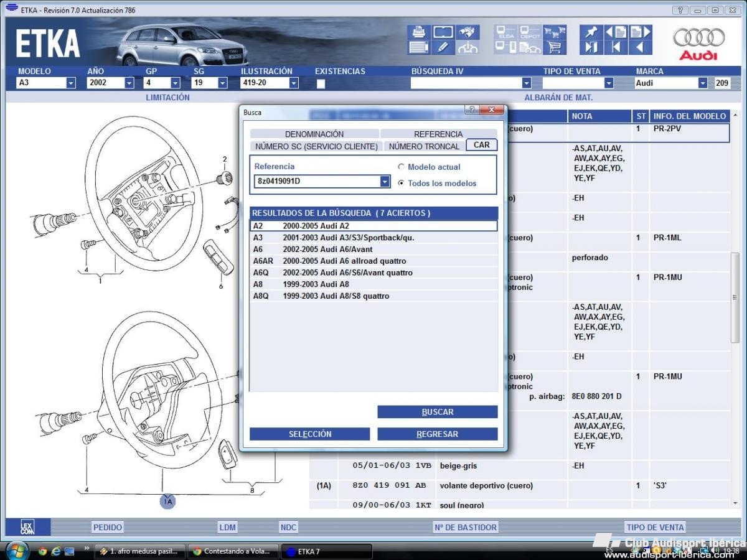Screen dimensions: 747x560
Task: Jump to first with skip-back icon
Action: (x=616, y=47)
